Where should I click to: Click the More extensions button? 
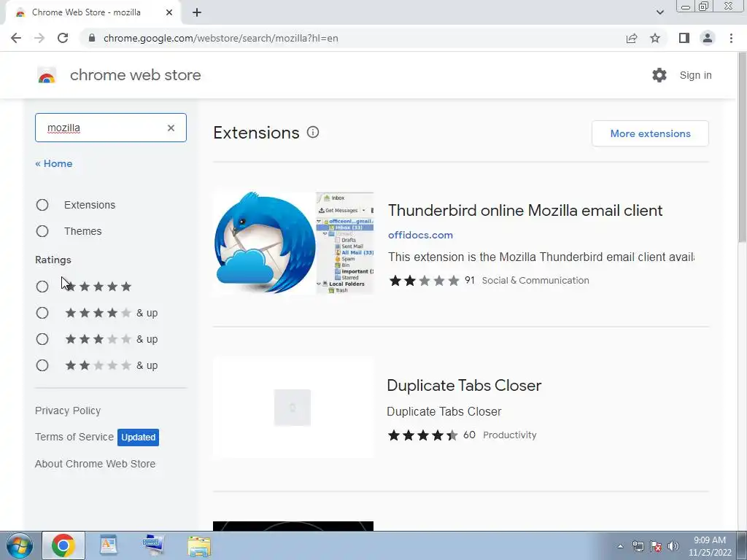(x=650, y=134)
